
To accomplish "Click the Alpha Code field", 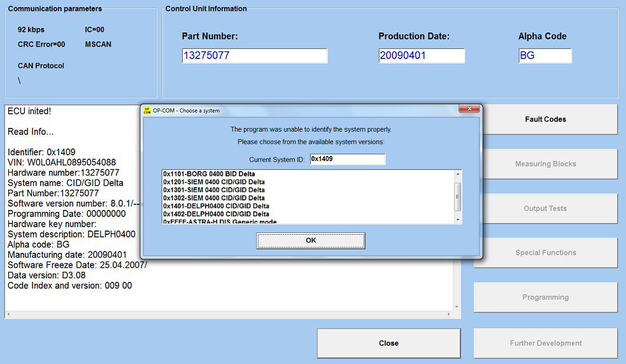I will pos(544,56).
